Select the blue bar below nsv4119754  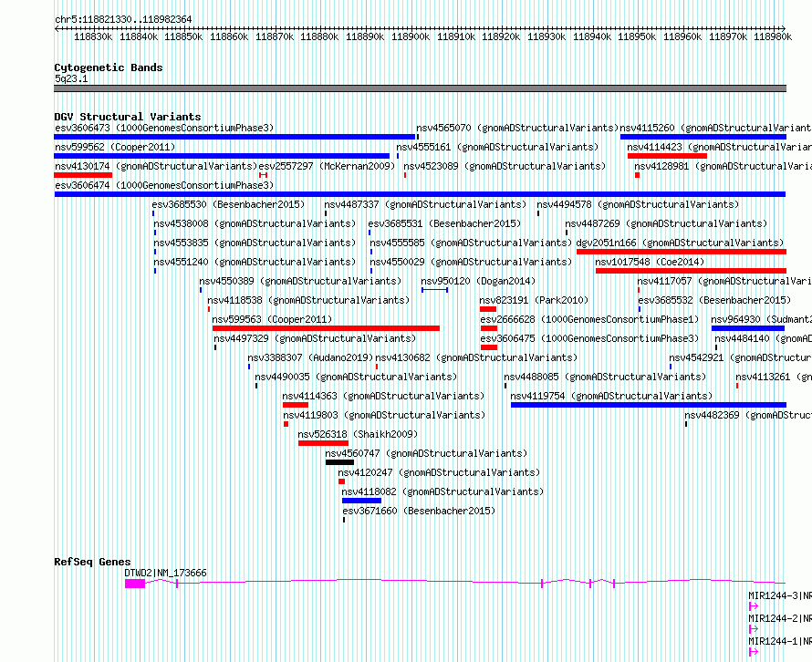[x=649, y=405]
